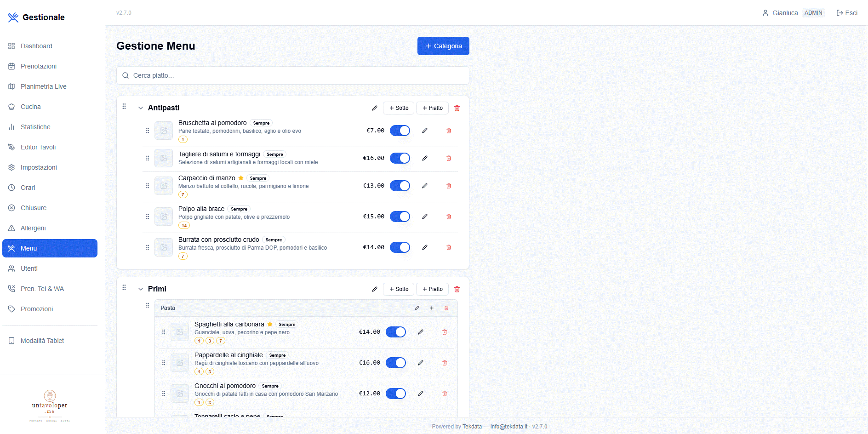Grab the drag handle of Antipasti category
This screenshot has height=434, width=868.
pyautogui.click(x=124, y=107)
